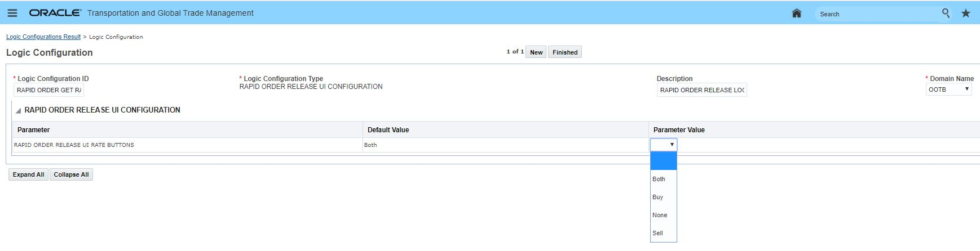Click the Finished button
Image resolution: width=980 pixels, height=251 pixels.
564,52
